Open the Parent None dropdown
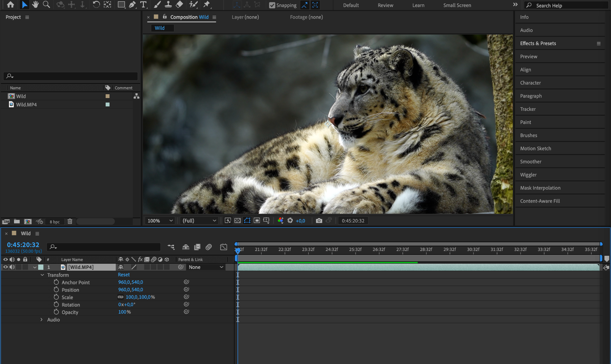Image resolution: width=611 pixels, height=364 pixels. click(206, 267)
